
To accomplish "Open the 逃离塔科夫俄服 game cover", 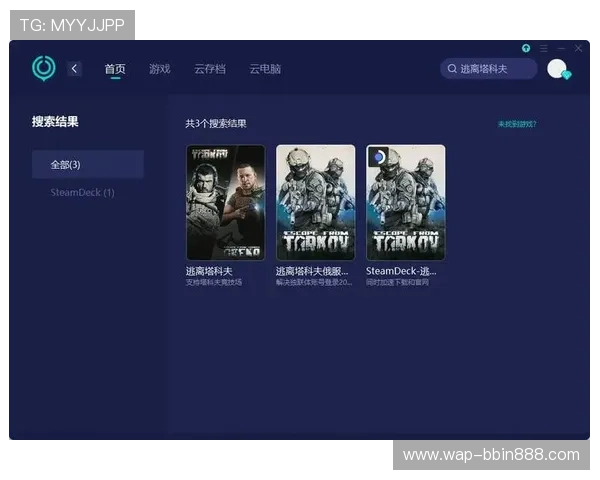I will coord(316,202).
